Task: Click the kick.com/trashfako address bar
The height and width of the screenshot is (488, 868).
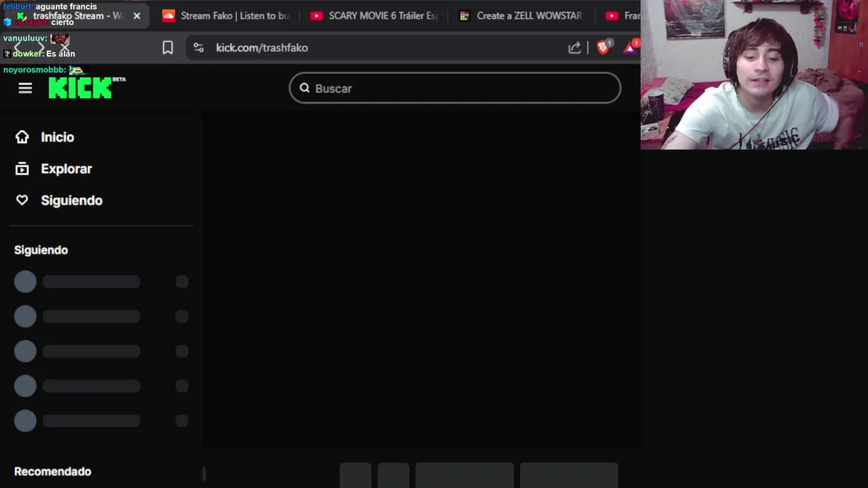Action: click(262, 47)
